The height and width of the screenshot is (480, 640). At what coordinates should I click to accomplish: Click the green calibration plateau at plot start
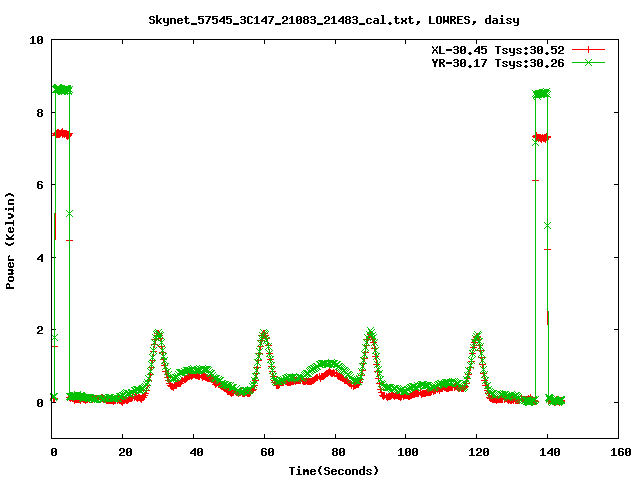click(62, 89)
